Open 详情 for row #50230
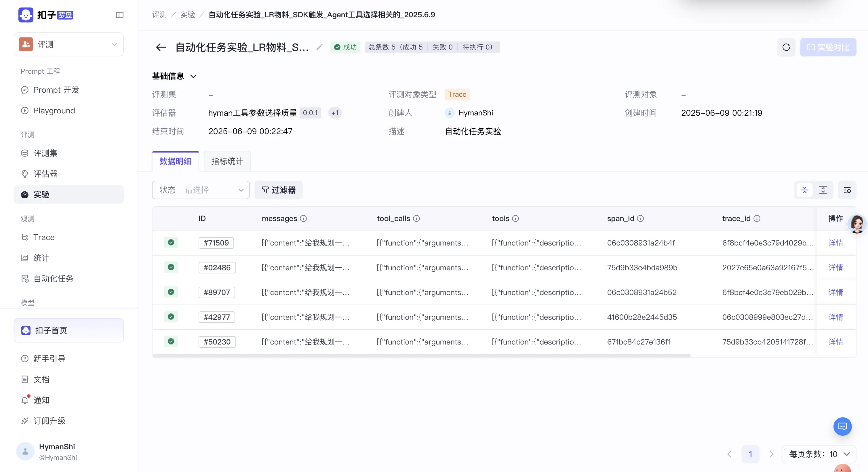 tap(836, 342)
